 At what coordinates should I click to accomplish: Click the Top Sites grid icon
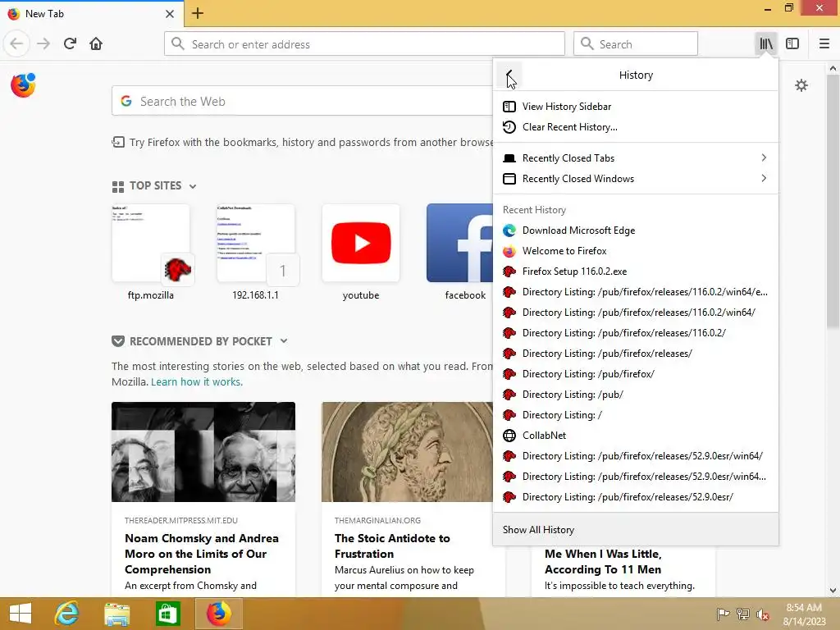pyautogui.click(x=118, y=186)
